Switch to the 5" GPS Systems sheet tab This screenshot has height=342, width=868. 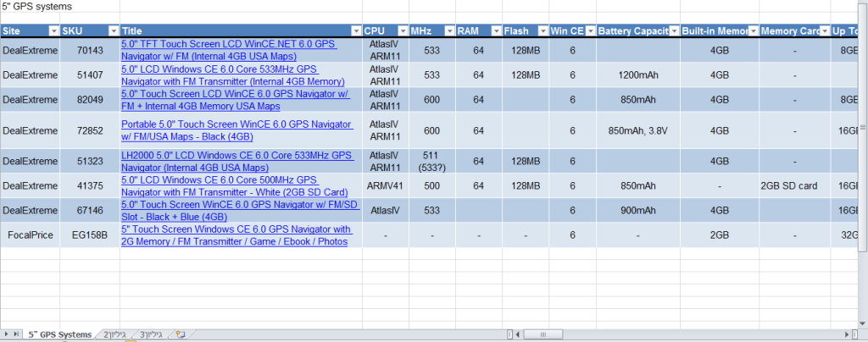(x=60, y=335)
